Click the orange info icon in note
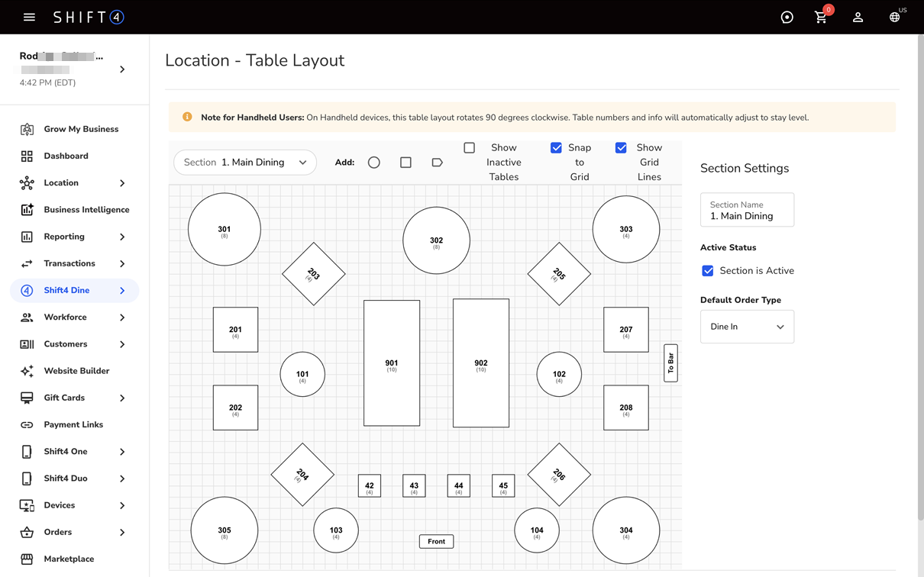Viewport: 924px width, 577px height. (187, 117)
